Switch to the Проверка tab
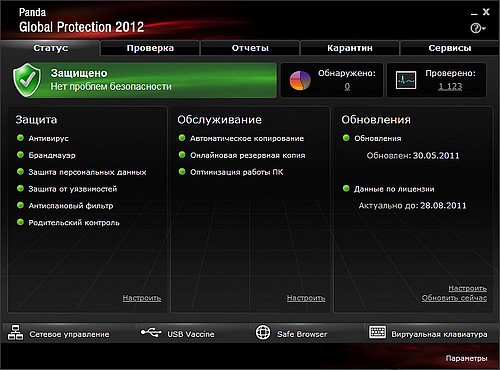The image size is (500, 370). tap(150, 48)
